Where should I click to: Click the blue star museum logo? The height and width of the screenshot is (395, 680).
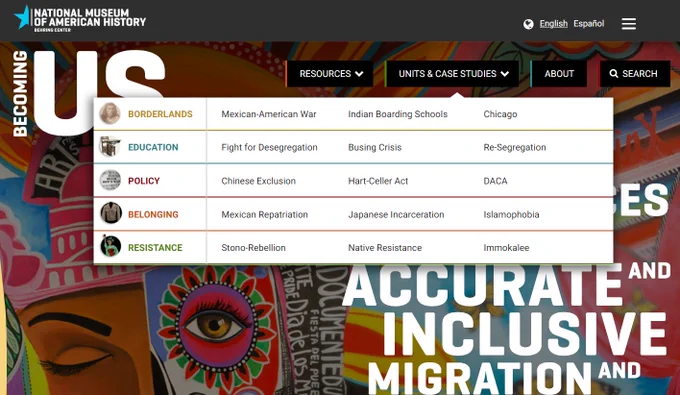point(22,17)
